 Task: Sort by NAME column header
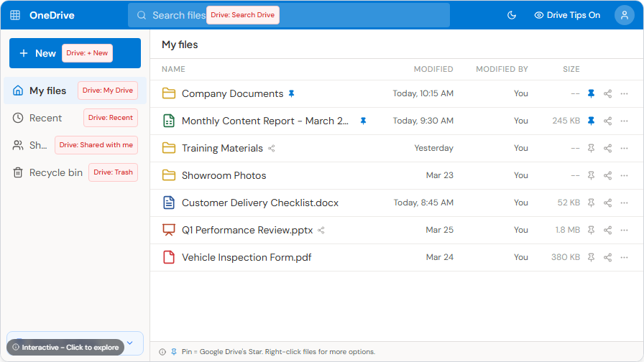click(x=173, y=69)
